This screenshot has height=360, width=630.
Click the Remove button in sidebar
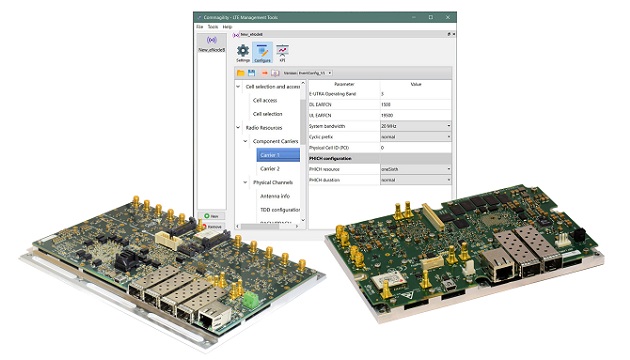(x=212, y=227)
